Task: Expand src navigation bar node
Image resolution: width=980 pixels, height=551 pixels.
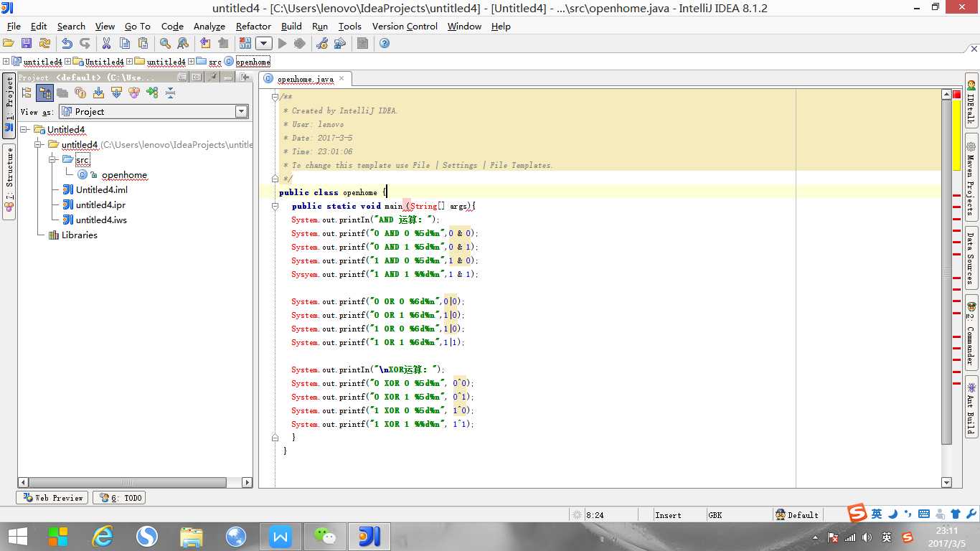Action: (192, 62)
